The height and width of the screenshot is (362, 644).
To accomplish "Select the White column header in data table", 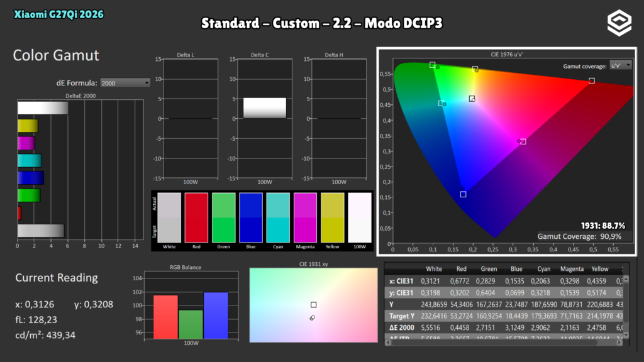I will point(434,269).
